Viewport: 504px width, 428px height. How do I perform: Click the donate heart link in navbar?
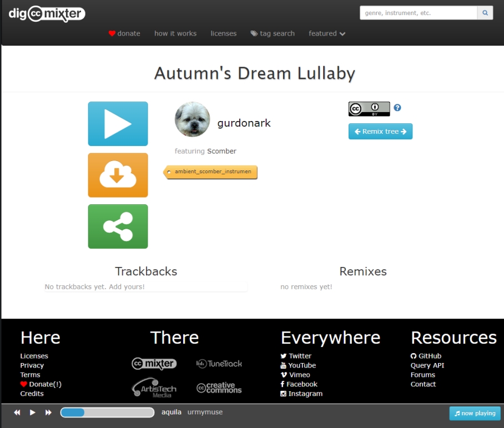(x=124, y=33)
